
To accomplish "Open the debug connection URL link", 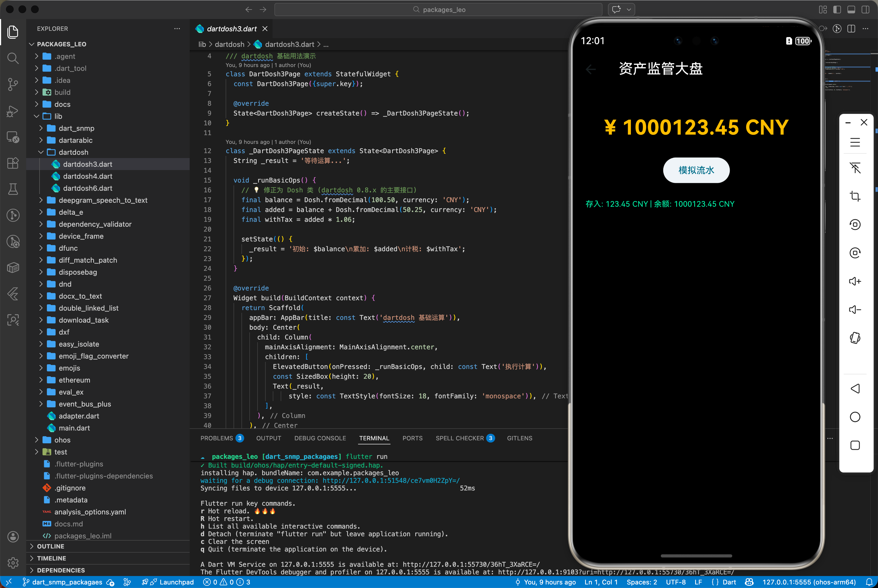I will (x=391, y=480).
